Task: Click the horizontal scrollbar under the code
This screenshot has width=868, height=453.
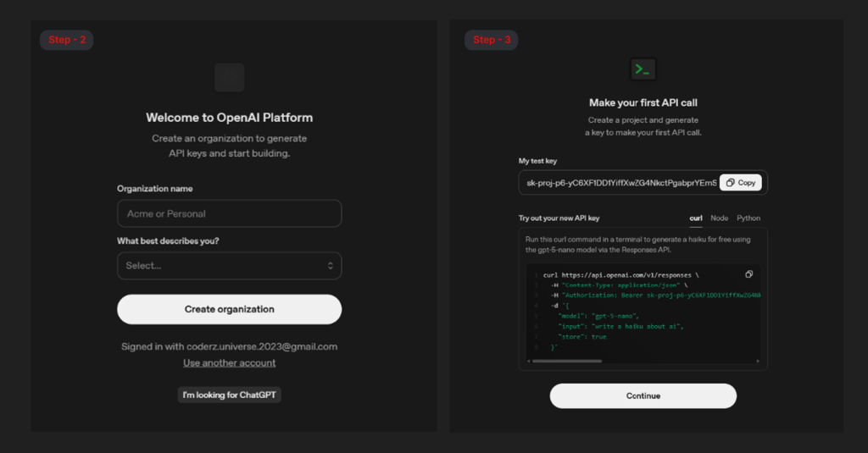Action: pyautogui.click(x=567, y=362)
